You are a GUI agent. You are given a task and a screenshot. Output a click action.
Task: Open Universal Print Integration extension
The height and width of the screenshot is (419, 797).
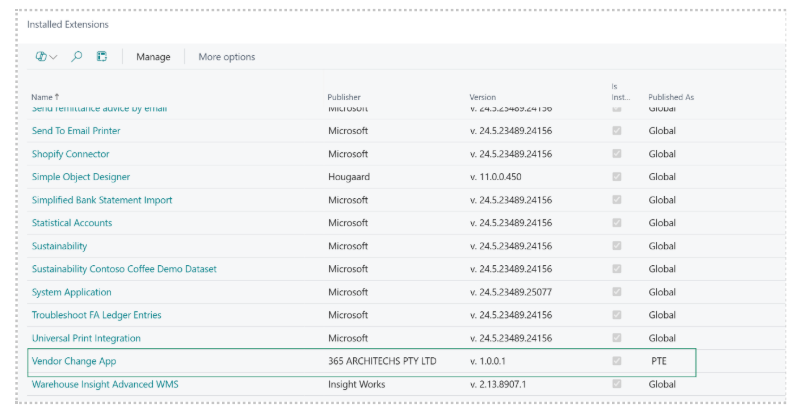click(86, 338)
